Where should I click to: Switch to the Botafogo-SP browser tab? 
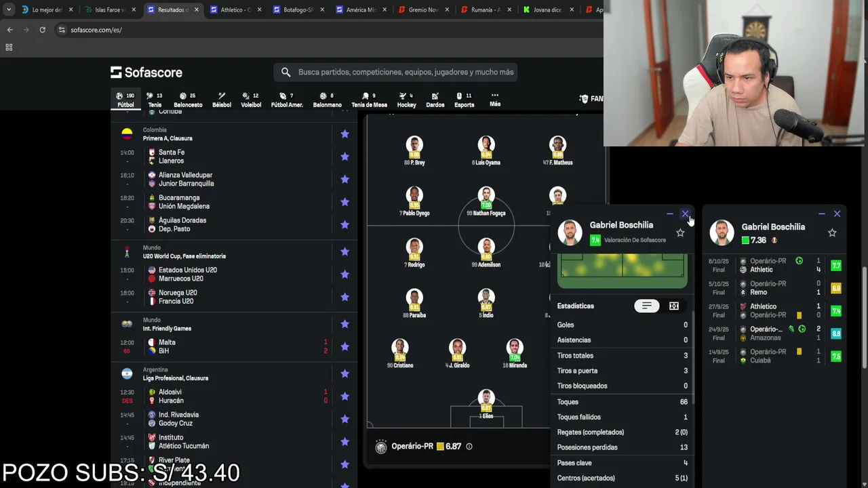298,9
